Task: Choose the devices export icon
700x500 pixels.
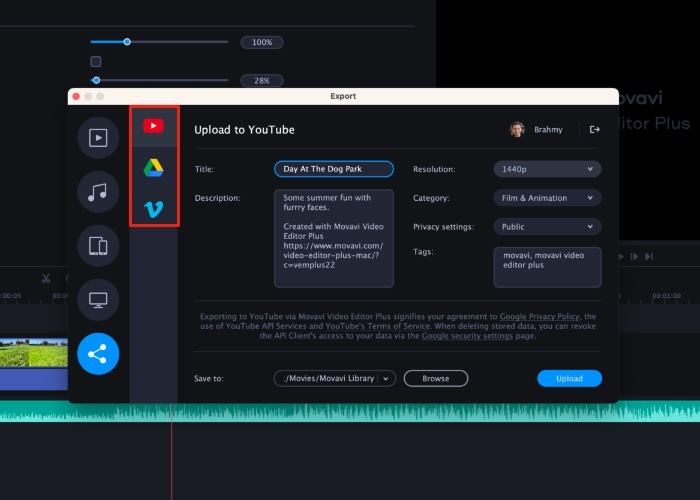Action: tap(98, 246)
